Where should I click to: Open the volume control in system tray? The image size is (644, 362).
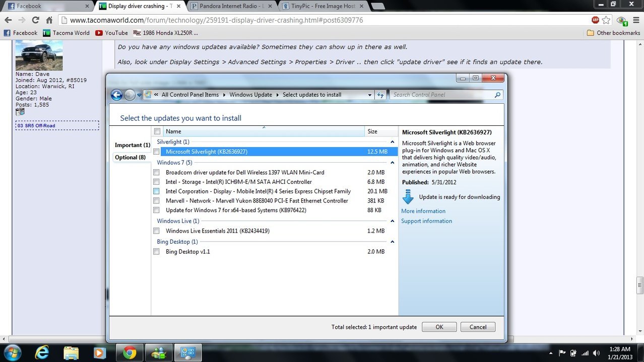click(x=597, y=353)
